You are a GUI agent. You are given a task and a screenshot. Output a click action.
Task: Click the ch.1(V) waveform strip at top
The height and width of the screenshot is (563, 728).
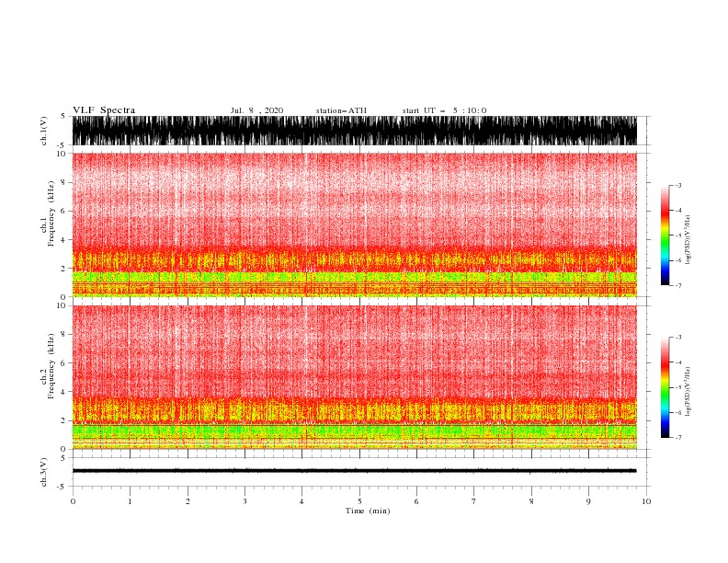(354, 131)
